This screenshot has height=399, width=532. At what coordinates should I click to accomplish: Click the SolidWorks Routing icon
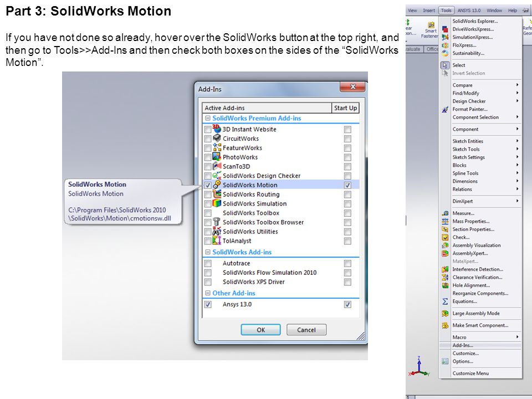(217, 194)
